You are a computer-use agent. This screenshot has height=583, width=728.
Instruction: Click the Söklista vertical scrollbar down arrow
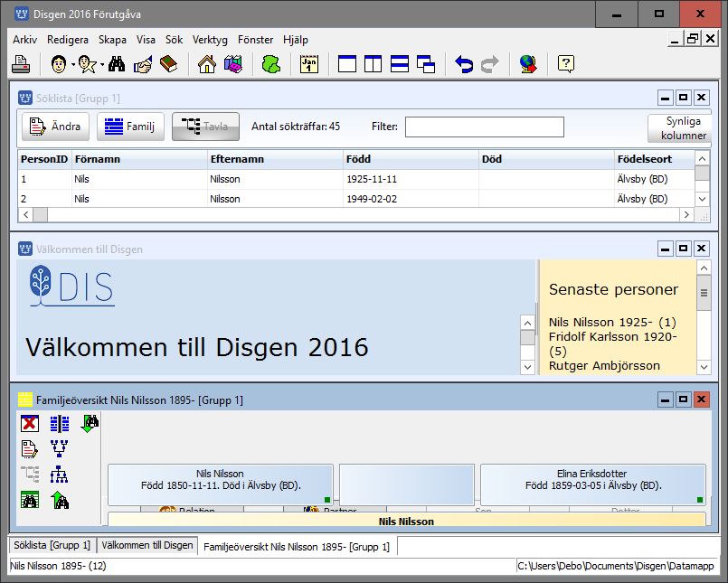702,200
